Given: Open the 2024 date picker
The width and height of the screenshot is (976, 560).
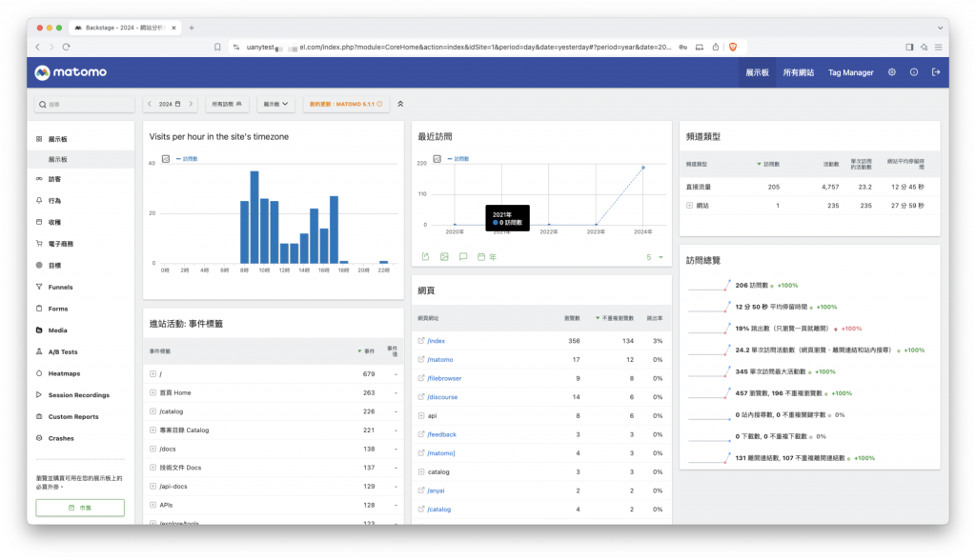Looking at the screenshot, I should pyautogui.click(x=170, y=104).
